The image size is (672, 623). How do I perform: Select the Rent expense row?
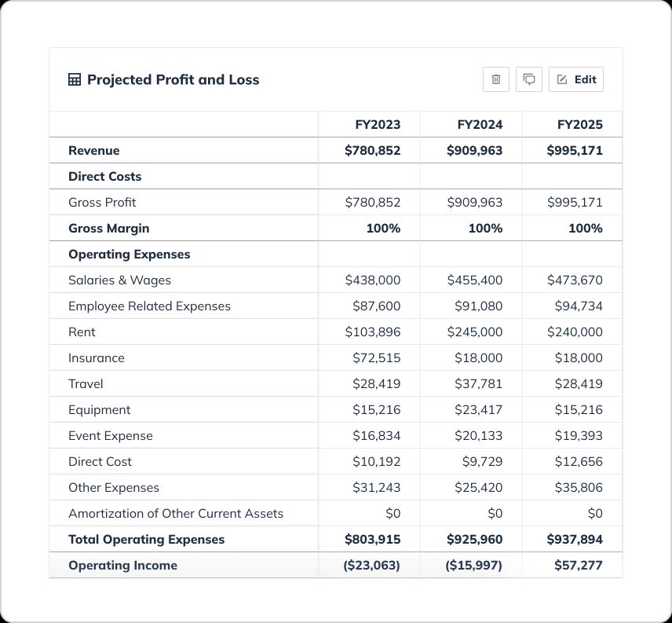tap(82, 332)
